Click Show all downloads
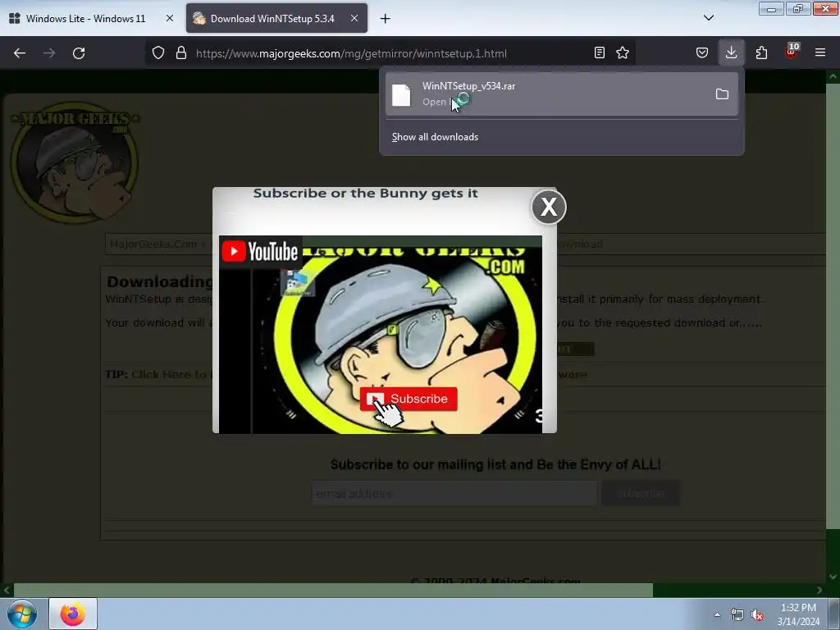Viewport: 840px width, 630px height. pos(435,137)
